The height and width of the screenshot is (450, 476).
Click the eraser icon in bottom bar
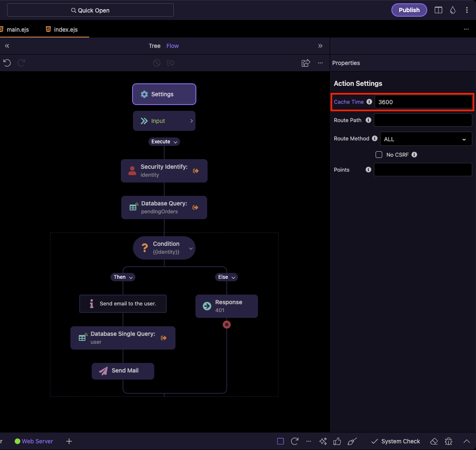(x=434, y=441)
